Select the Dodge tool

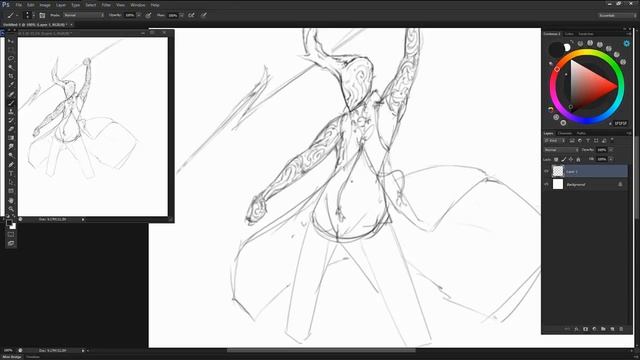[11, 156]
